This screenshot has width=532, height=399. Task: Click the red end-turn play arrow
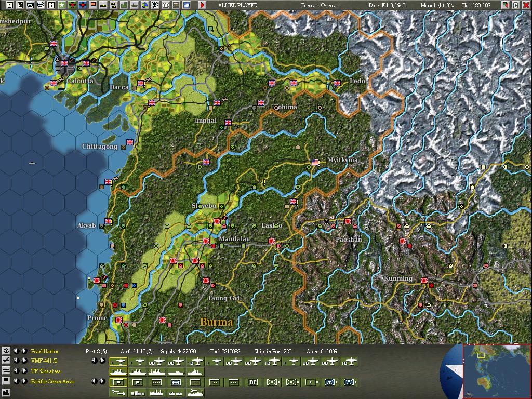(x=202, y=5)
